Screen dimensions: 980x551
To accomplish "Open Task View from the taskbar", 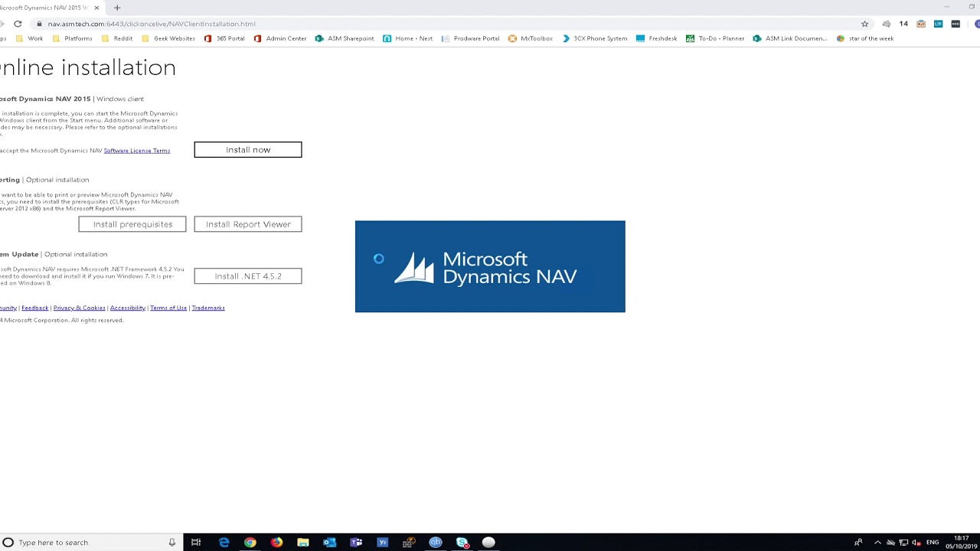I will click(196, 543).
